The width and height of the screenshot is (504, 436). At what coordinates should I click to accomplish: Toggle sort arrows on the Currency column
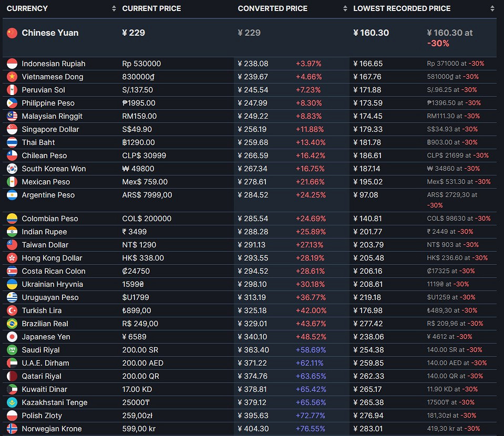(114, 8)
